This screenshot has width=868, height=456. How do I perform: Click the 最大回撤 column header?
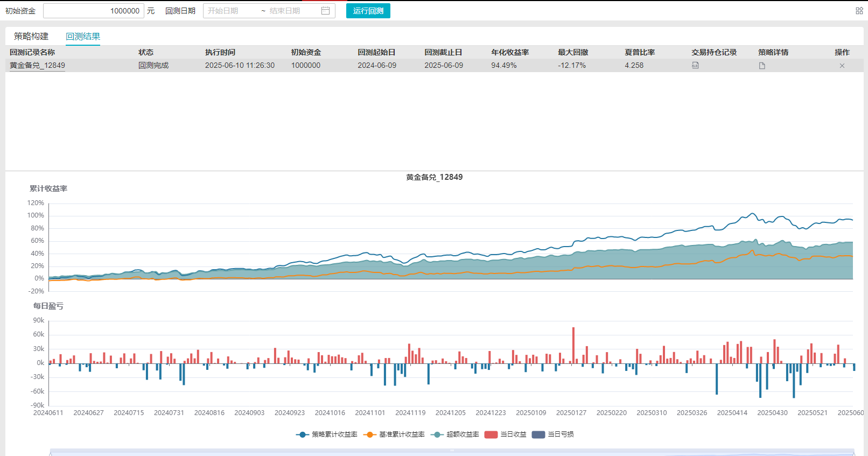[573, 52]
